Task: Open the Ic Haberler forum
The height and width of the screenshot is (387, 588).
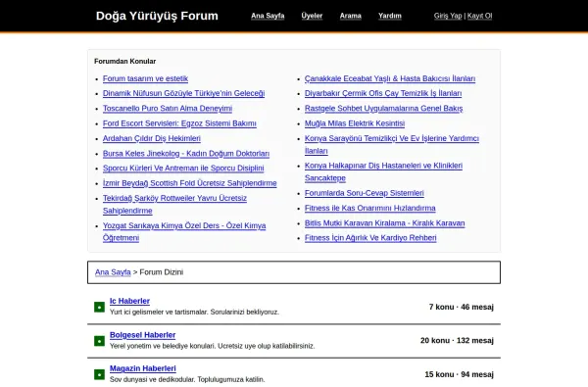Action: (x=129, y=301)
